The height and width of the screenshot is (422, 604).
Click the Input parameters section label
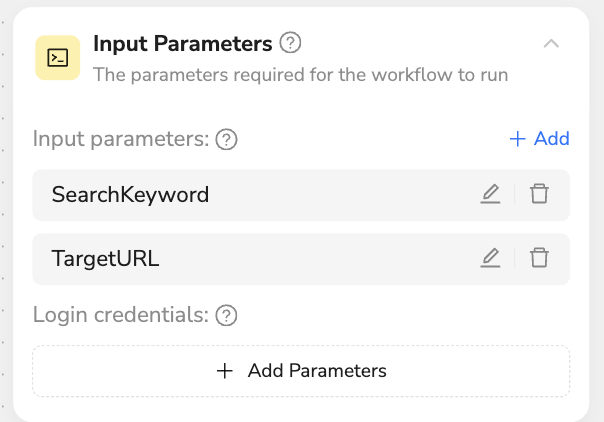(121, 139)
